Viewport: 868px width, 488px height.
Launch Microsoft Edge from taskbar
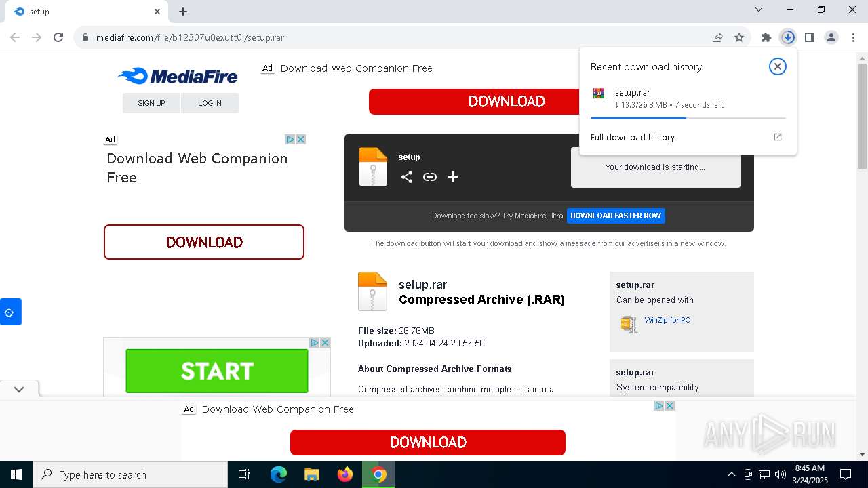click(279, 474)
